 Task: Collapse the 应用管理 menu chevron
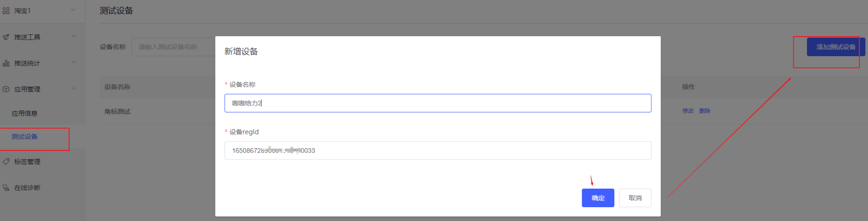pos(73,89)
